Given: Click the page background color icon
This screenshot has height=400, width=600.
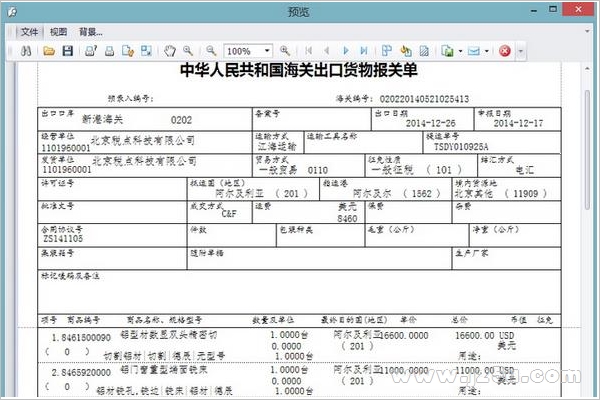Looking at the screenshot, I should point(406,51).
